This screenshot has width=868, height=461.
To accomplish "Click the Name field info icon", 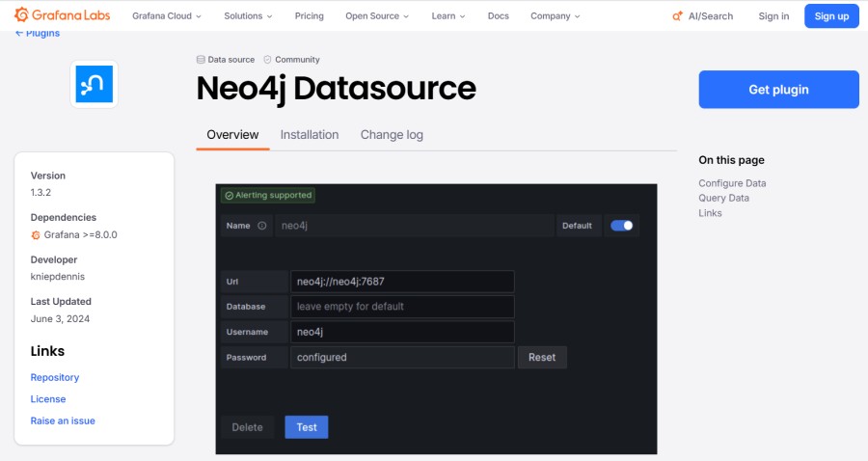I will [x=261, y=226].
